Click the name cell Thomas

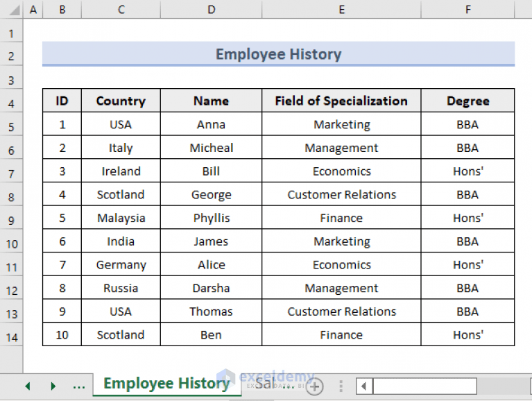211,312
